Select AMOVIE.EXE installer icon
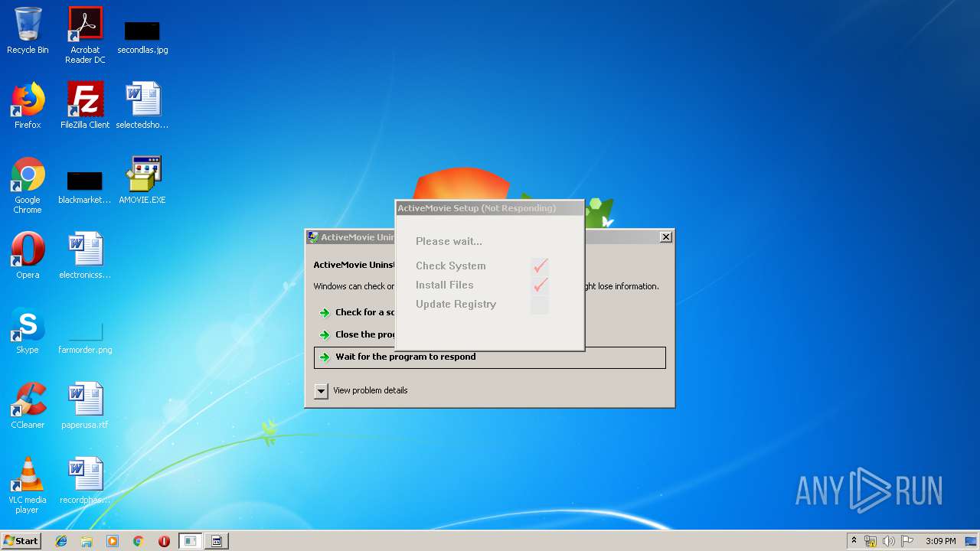Image resolution: width=980 pixels, height=551 pixels. 142,181
